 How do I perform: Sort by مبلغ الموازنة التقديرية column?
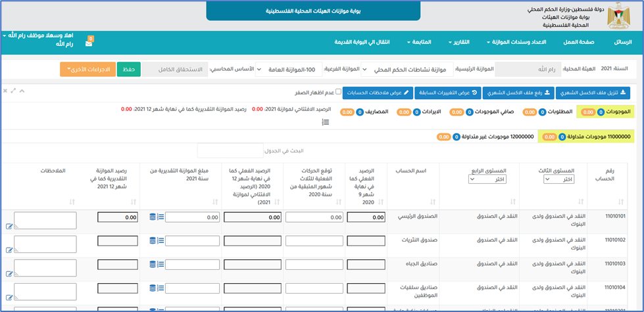[215, 202]
